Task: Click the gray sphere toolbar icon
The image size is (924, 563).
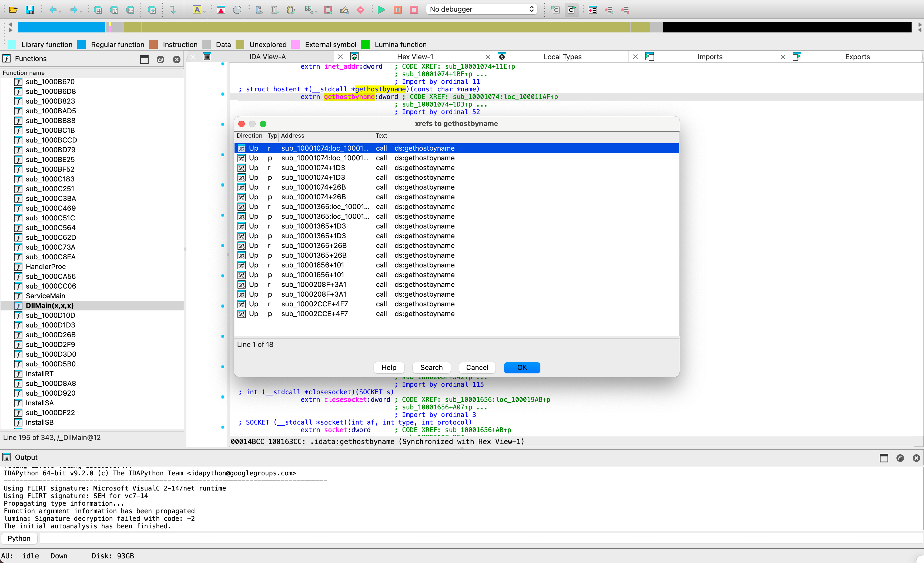Action: (x=237, y=10)
